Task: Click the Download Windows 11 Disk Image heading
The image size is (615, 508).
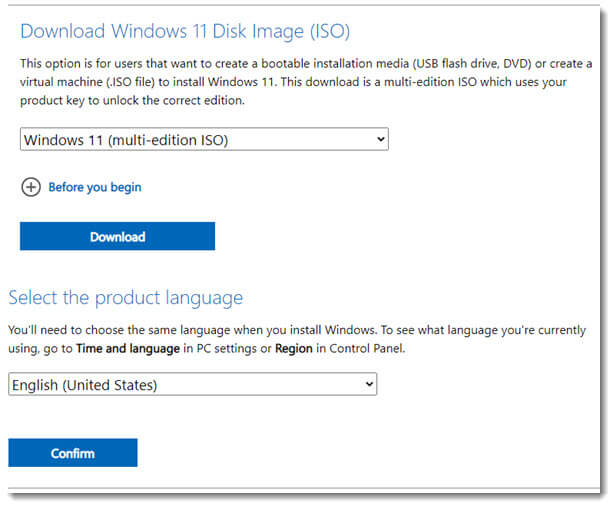Action: pyautogui.click(x=185, y=31)
